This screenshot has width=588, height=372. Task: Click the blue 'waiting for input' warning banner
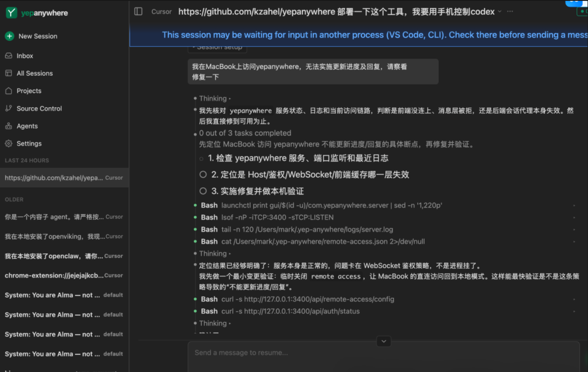point(359,35)
